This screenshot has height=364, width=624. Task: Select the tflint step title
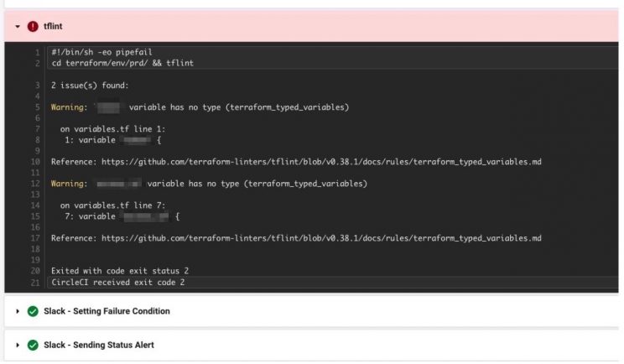53,27
